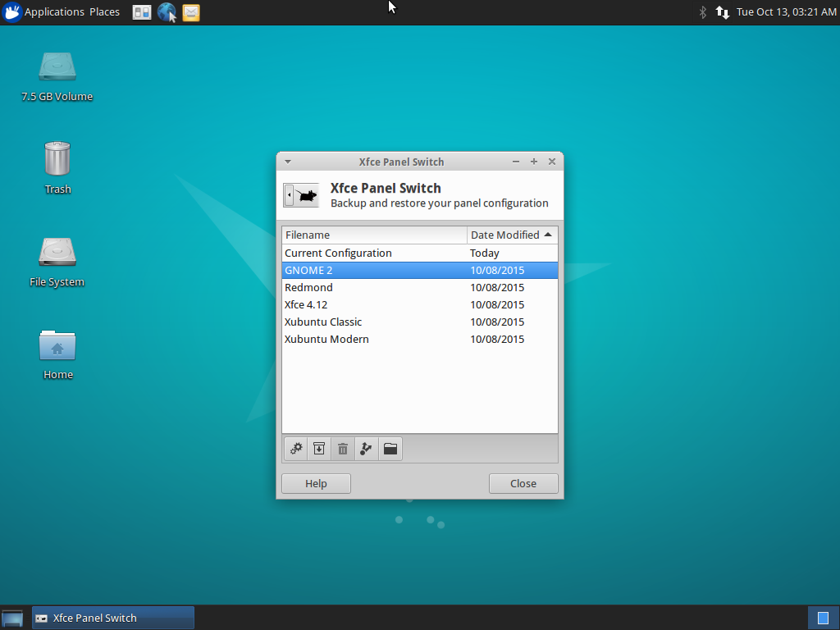The height and width of the screenshot is (630, 840).
Task: Open the window menu of Xfce Panel Switch
Action: 287,162
